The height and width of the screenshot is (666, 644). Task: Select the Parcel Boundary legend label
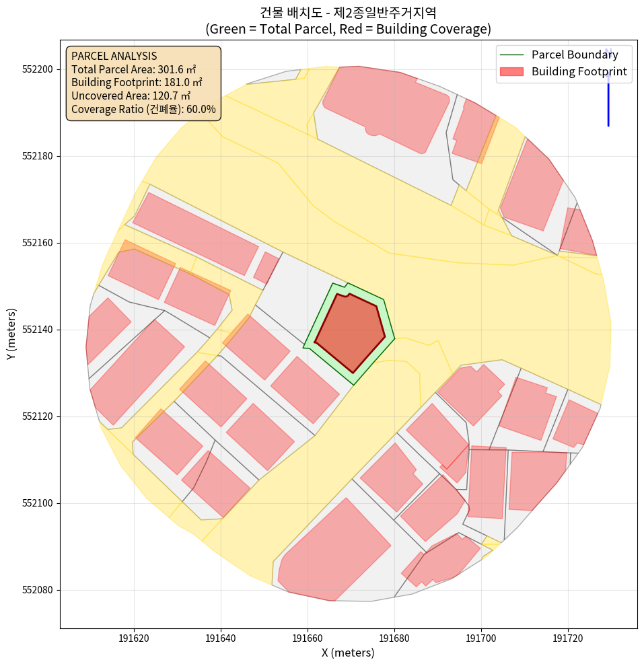(575, 54)
